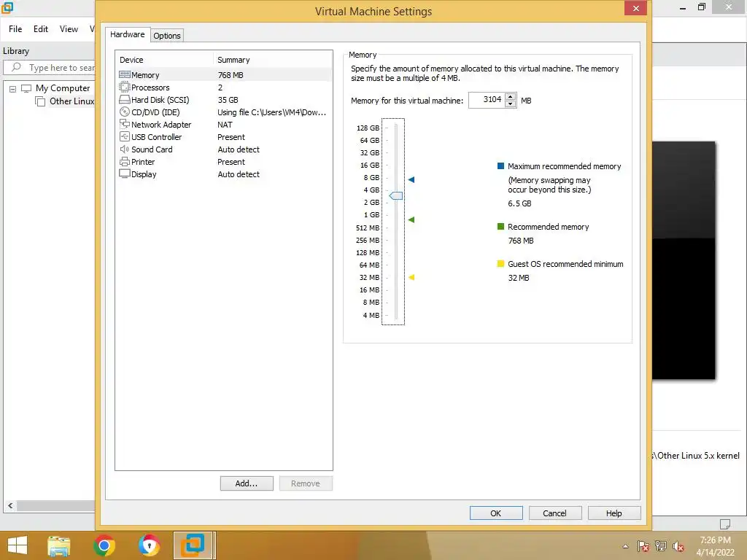
Task: Click the 6.5 GB maximum memory value
Action: coord(519,203)
